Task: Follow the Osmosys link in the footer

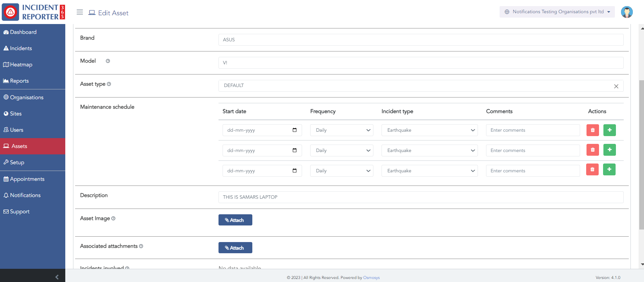Action: [x=371, y=278]
